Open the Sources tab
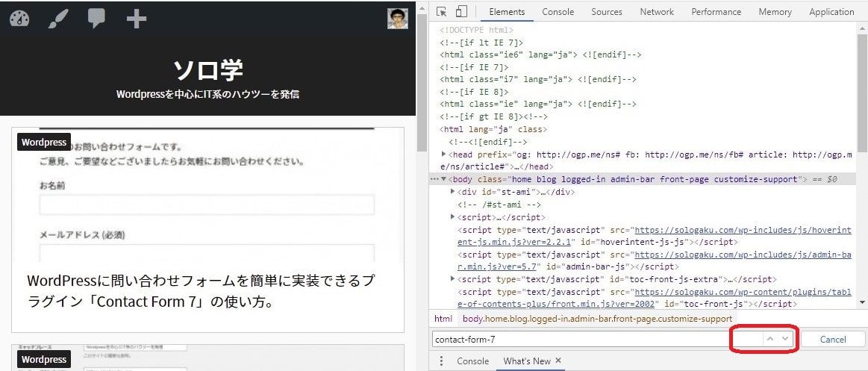Viewport: 868px width, 371px height. (x=607, y=12)
